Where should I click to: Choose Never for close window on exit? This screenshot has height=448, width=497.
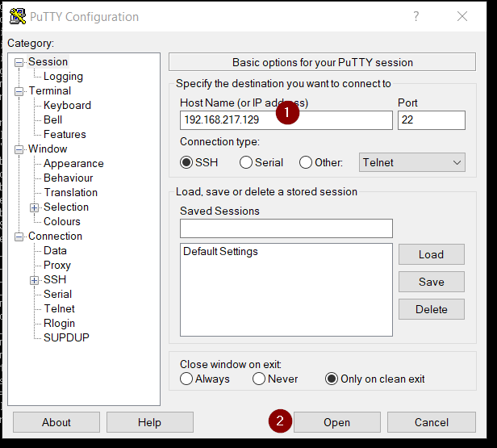tap(259, 379)
